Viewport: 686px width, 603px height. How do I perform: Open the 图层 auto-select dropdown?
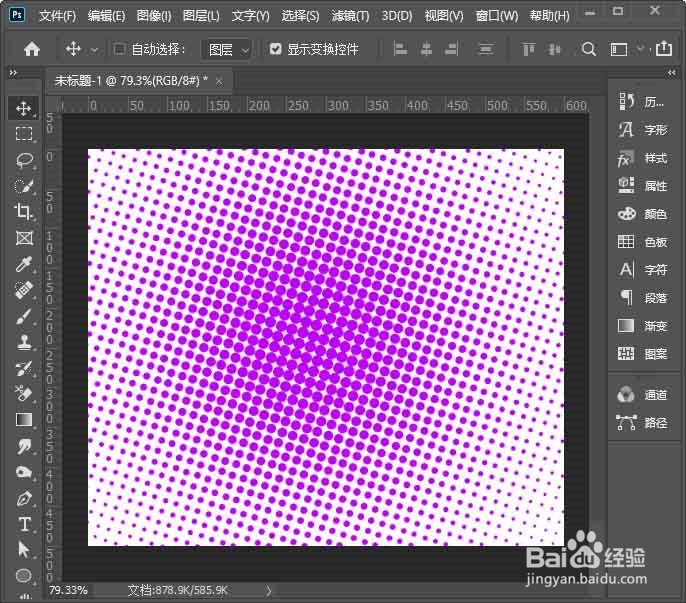pyautogui.click(x=227, y=49)
